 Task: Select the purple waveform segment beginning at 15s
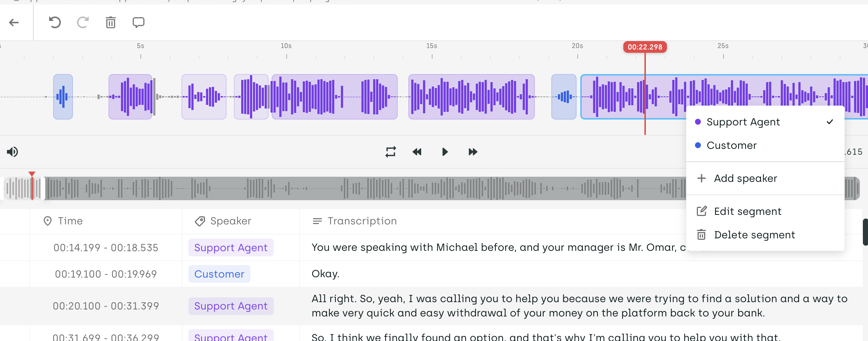click(x=471, y=97)
